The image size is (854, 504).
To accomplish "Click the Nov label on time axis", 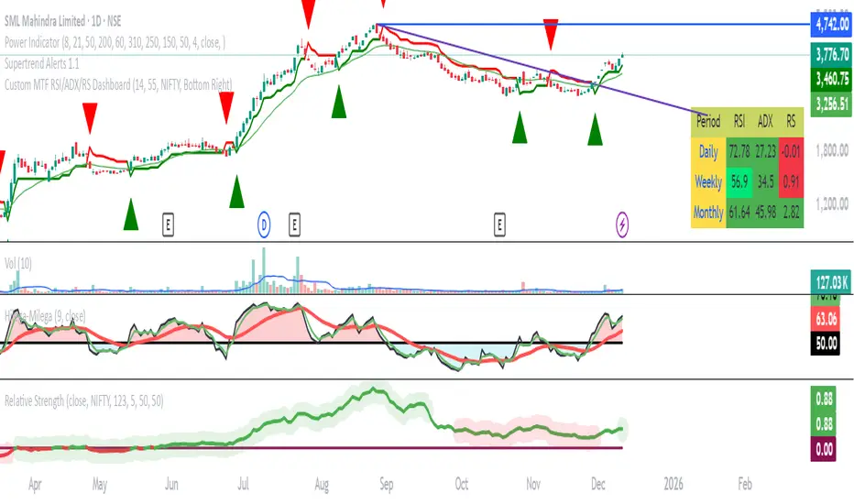I will pyautogui.click(x=533, y=485).
